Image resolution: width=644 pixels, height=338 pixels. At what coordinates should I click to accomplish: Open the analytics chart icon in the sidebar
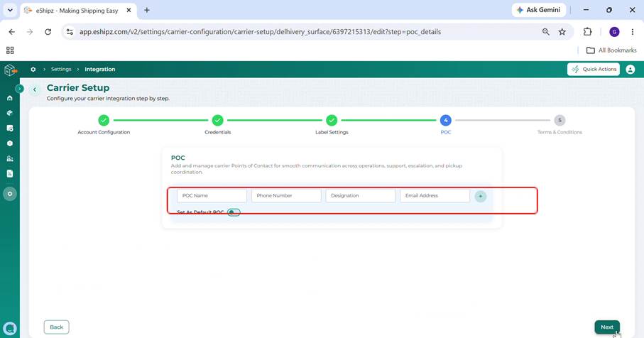tap(10, 158)
